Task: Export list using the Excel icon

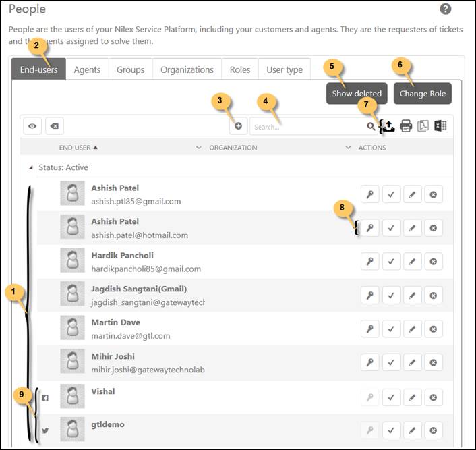Action: (x=440, y=125)
